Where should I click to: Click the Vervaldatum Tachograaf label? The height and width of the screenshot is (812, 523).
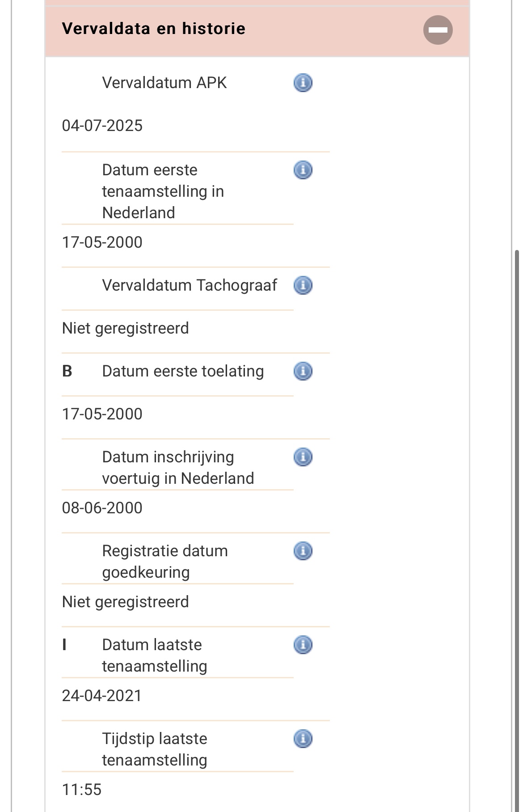(x=190, y=285)
